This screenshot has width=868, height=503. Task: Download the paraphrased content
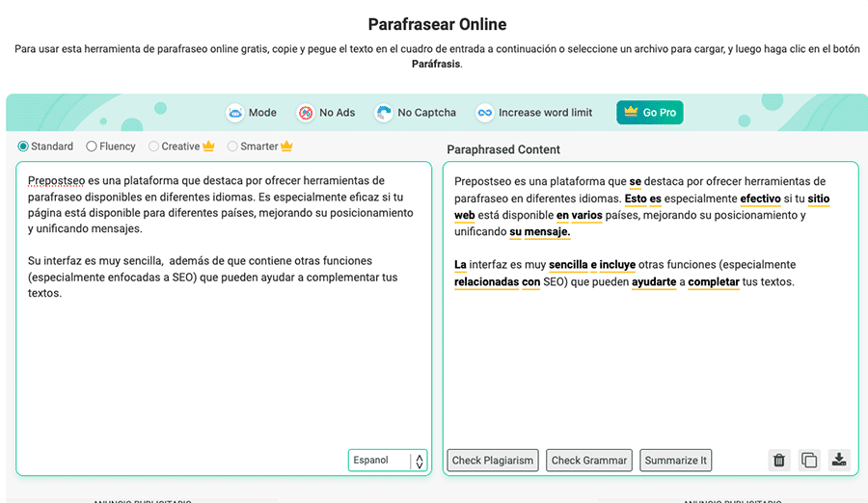point(839,460)
